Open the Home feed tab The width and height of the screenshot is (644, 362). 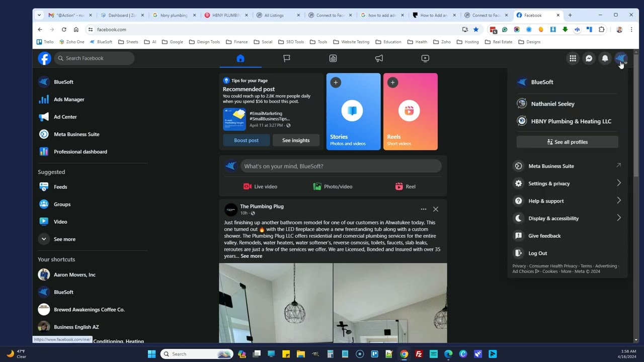pyautogui.click(x=240, y=58)
